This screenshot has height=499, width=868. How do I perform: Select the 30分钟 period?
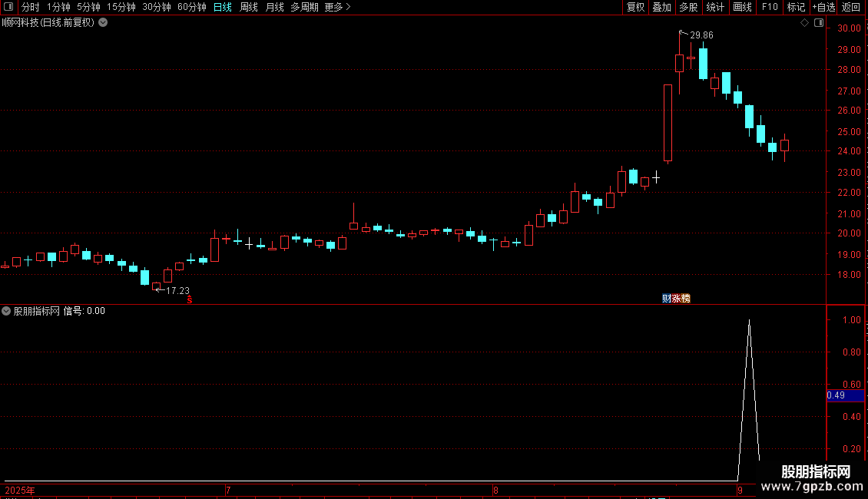[157, 7]
